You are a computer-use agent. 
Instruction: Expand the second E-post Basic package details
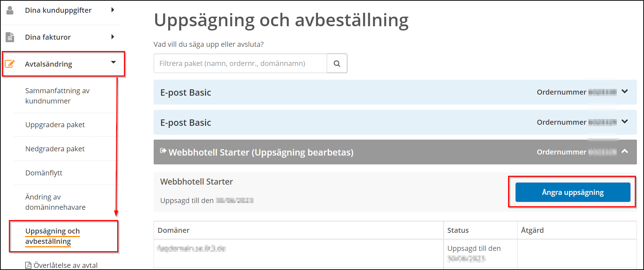point(625,122)
